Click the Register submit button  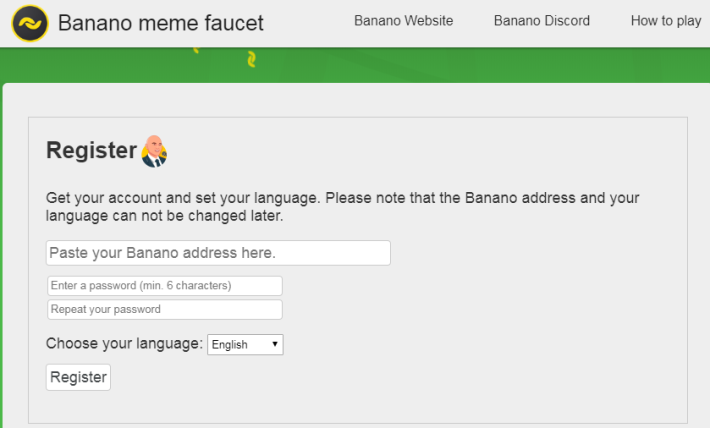click(78, 377)
